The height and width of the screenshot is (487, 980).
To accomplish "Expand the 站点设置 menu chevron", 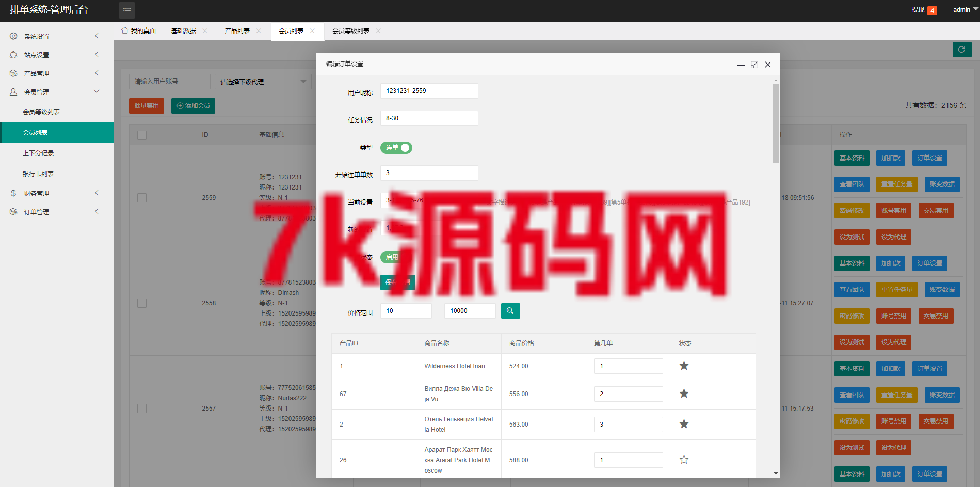I will point(97,54).
